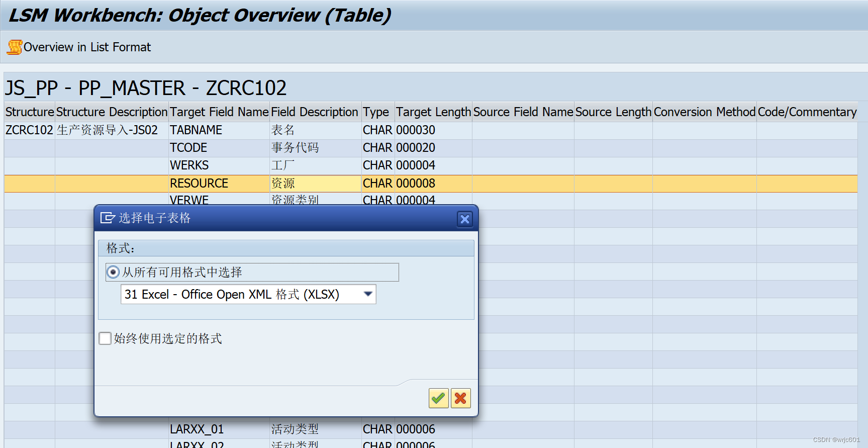868x448 pixels.
Task: Click the Structure column header
Action: 30,112
